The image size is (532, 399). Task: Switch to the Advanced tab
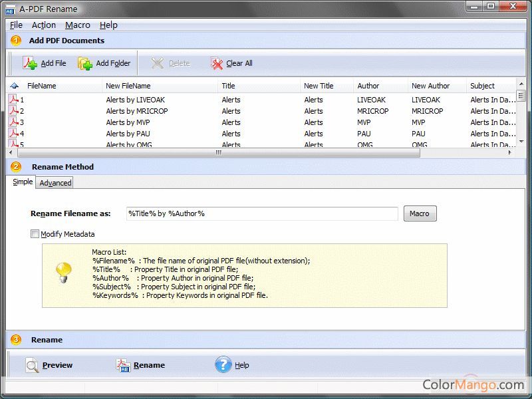click(x=55, y=183)
